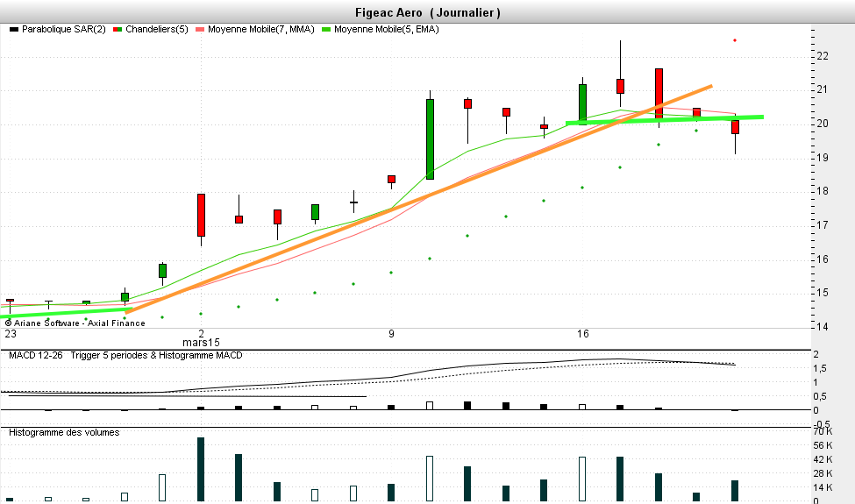Click price axis label '16'
The width and height of the screenshot is (855, 504).
(823, 259)
